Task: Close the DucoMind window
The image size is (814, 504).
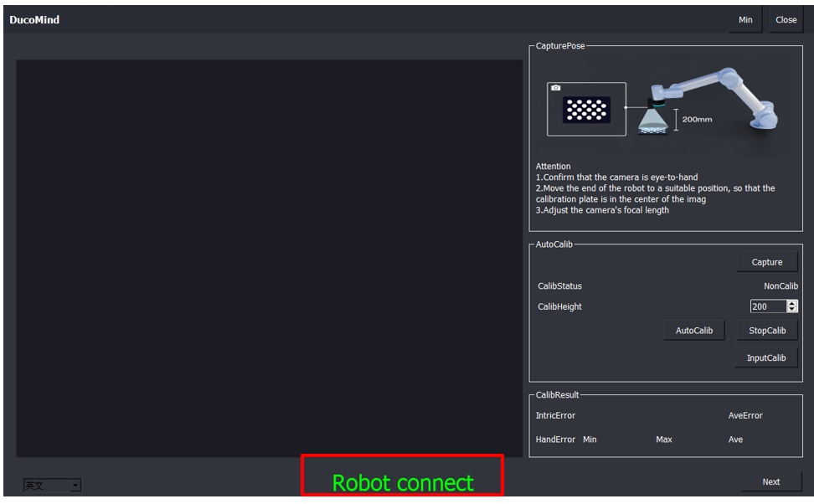Action: point(786,20)
